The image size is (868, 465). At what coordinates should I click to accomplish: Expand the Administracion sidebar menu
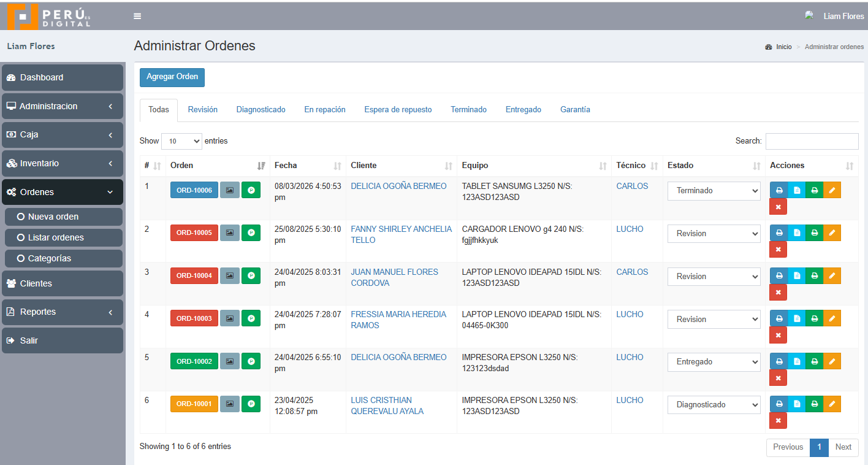coord(63,106)
